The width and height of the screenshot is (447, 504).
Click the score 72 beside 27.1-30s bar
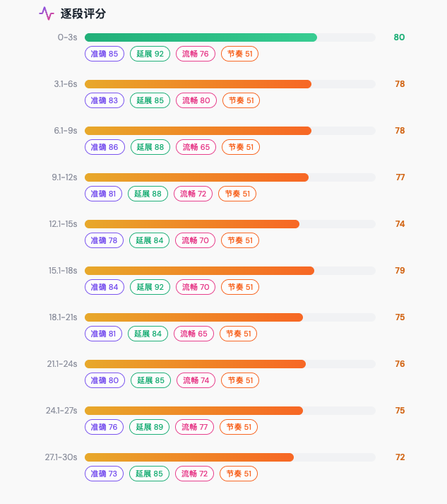coord(400,457)
